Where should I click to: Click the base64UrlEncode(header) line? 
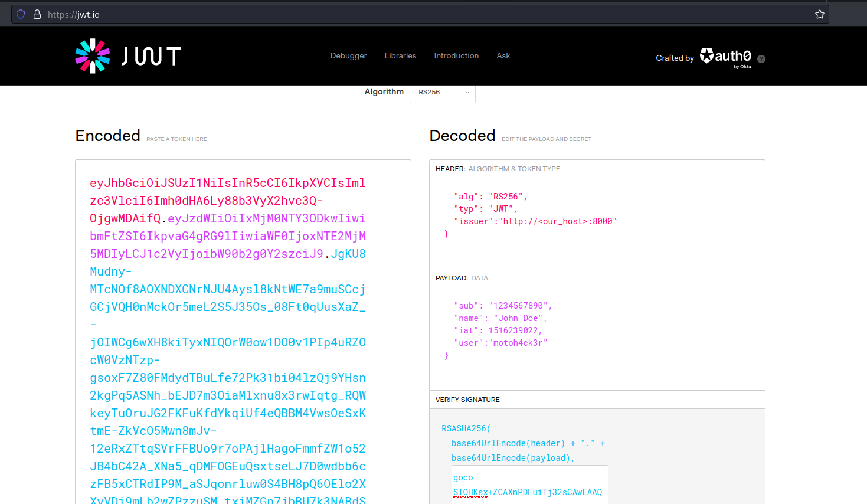click(x=528, y=443)
